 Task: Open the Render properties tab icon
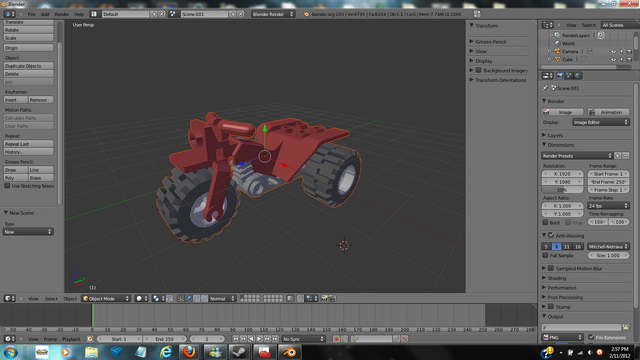coord(560,76)
